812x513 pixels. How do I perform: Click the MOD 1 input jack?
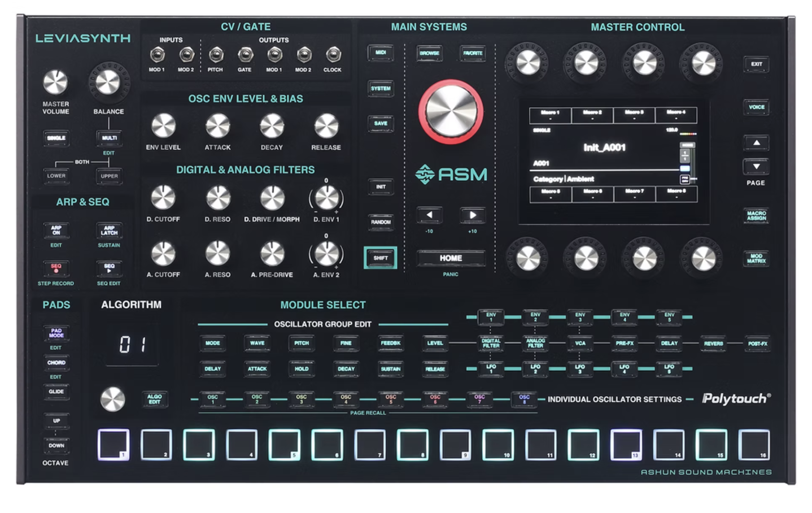click(157, 55)
